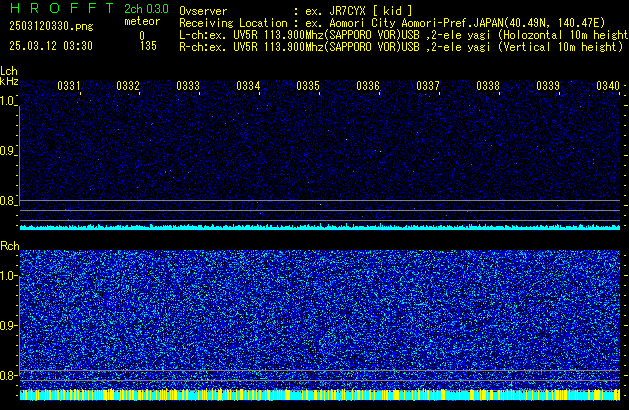Click the HROFFT title text
Image resolution: width=629 pixels, height=410 pixels.
pyautogui.click(x=62, y=8)
